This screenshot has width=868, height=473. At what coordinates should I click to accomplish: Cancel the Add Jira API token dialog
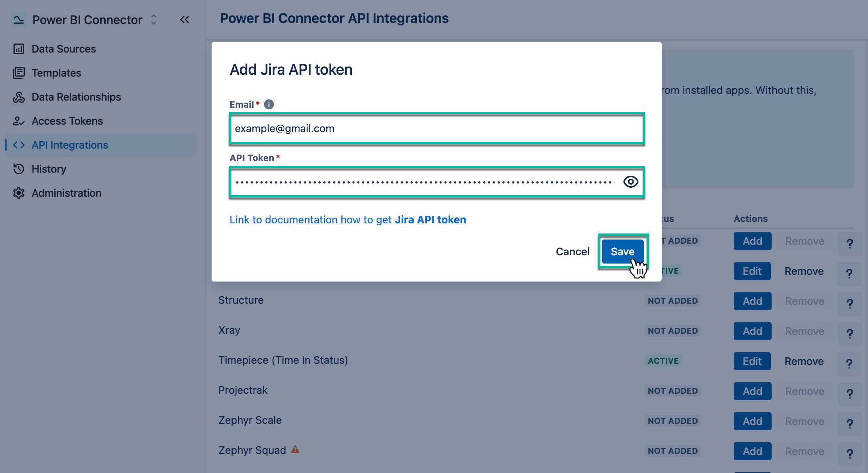click(572, 252)
